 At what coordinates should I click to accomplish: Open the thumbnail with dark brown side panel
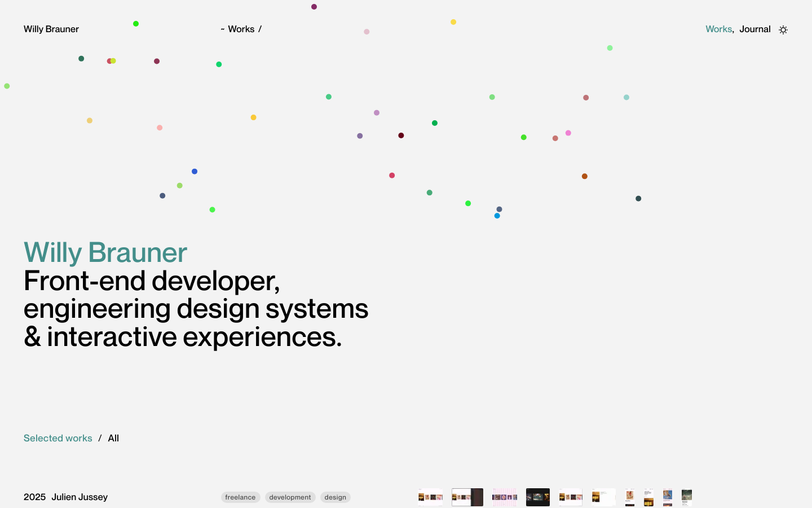[x=467, y=497]
